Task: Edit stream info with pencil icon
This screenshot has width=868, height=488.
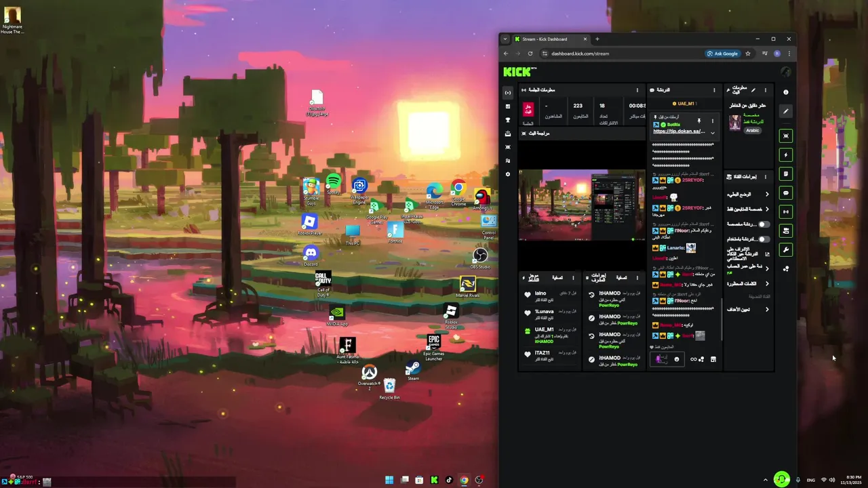Action: pyautogui.click(x=753, y=89)
